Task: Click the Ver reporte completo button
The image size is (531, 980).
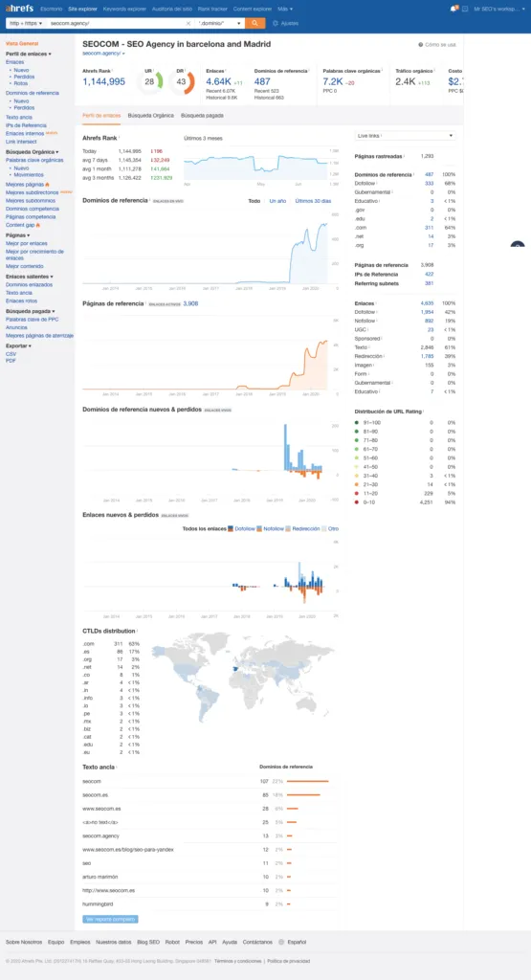Action: tap(110, 919)
